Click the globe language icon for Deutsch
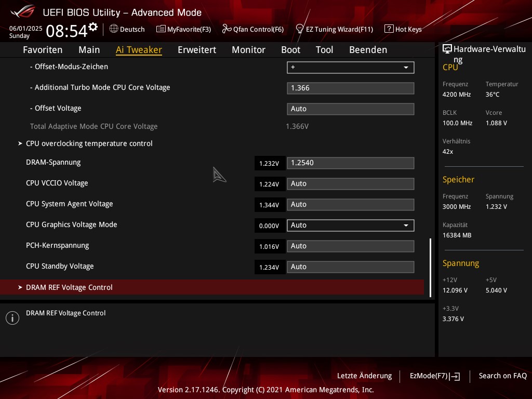This screenshot has width=532, height=399. click(x=114, y=29)
